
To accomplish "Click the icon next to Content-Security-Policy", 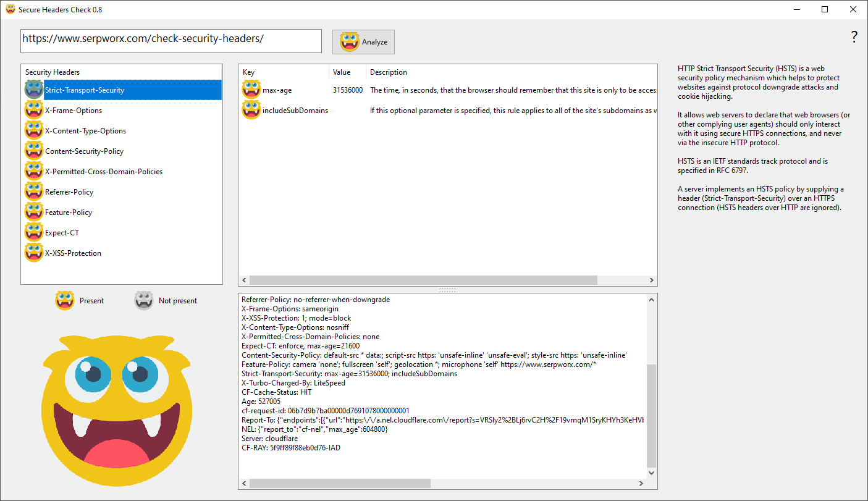I will (33, 151).
